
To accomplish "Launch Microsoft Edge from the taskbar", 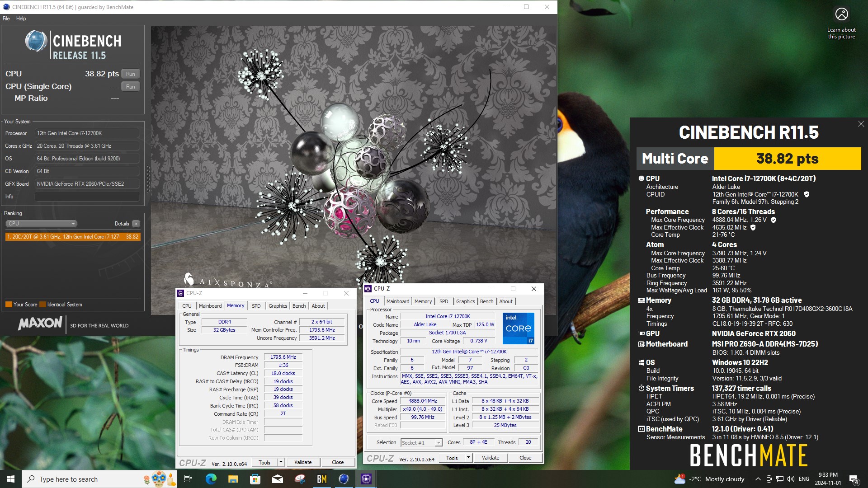I will [211, 479].
